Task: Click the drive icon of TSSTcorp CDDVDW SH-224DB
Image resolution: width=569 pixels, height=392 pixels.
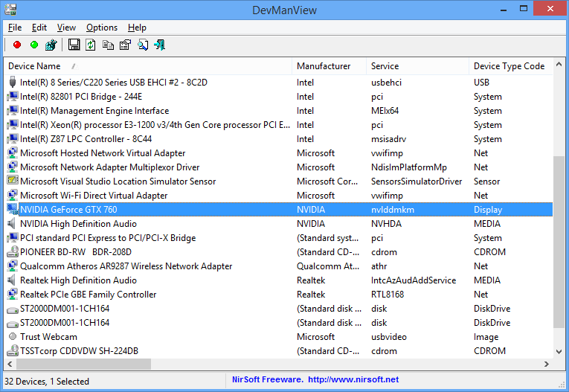Action: [x=13, y=350]
